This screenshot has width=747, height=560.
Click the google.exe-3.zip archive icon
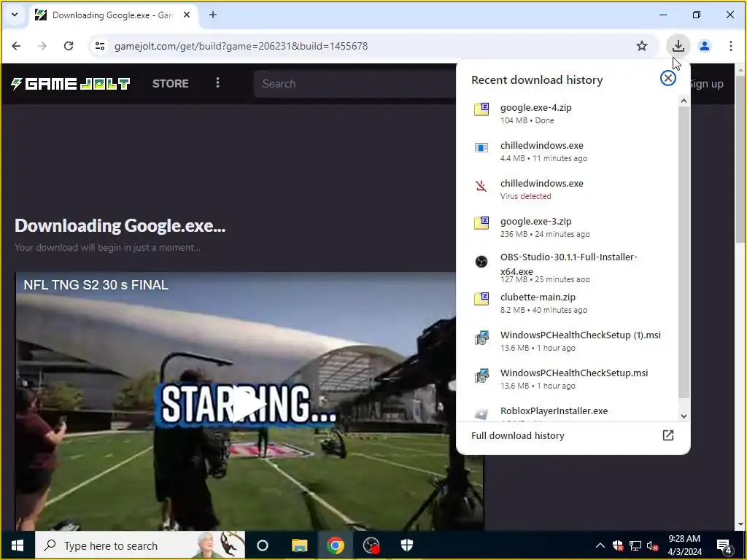pyautogui.click(x=481, y=223)
